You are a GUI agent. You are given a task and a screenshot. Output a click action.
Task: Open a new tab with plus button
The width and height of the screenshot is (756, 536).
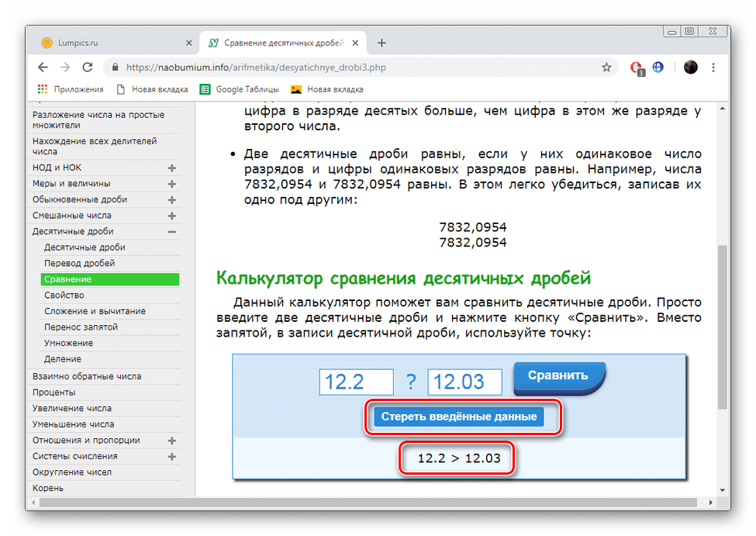tap(381, 43)
